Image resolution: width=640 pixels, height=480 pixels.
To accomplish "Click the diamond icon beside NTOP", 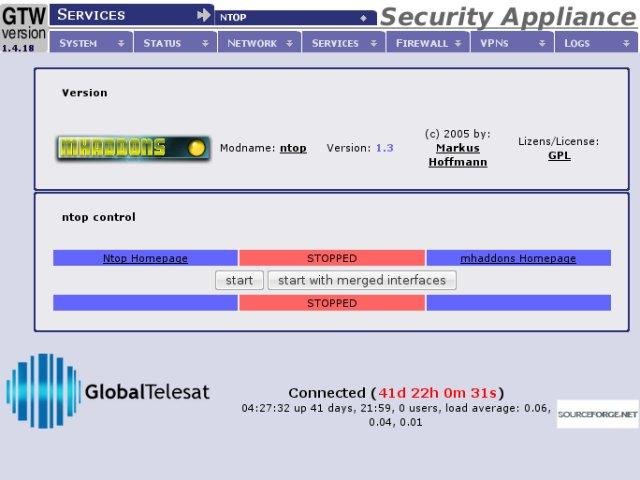I will coord(363,18).
